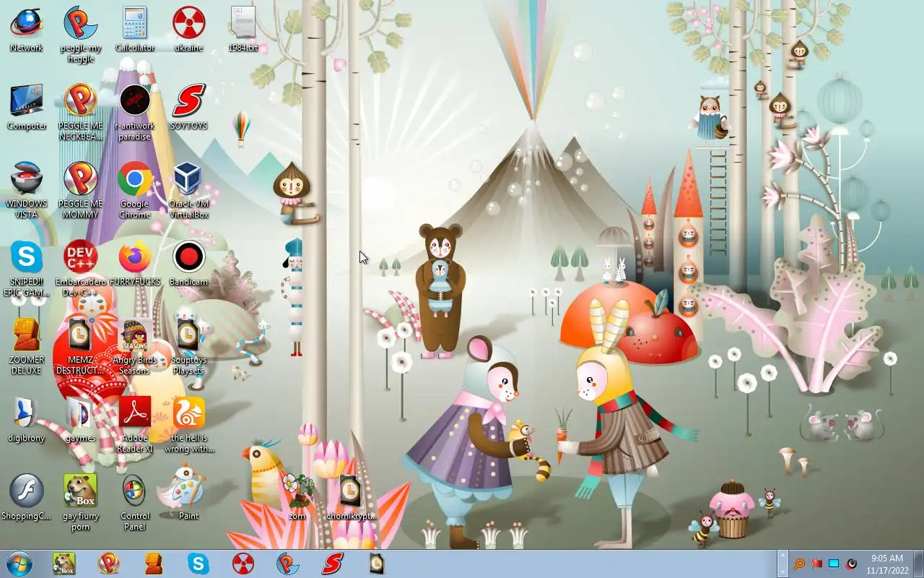
Task: Select the ZOOMER DELUXE desktop icon
Action: pos(26,346)
